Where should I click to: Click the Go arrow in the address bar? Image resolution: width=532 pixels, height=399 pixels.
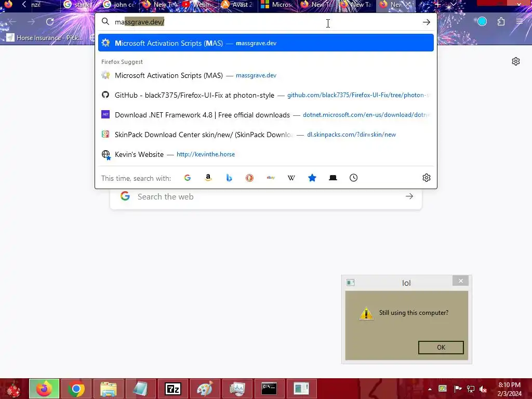[x=427, y=22]
